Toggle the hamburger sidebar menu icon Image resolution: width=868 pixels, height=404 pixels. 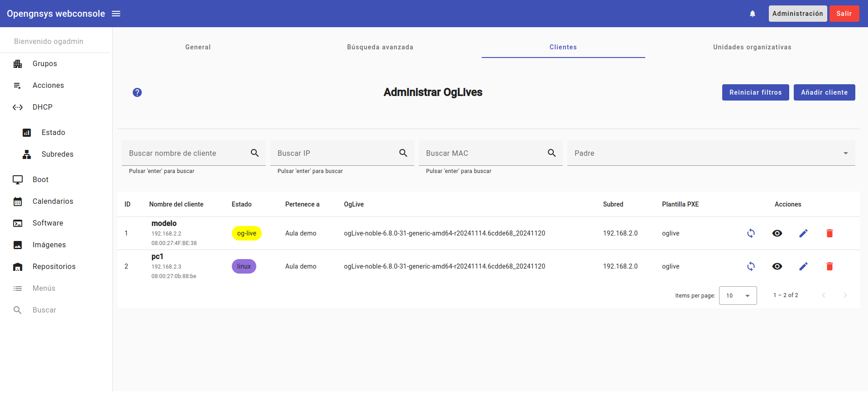(116, 14)
